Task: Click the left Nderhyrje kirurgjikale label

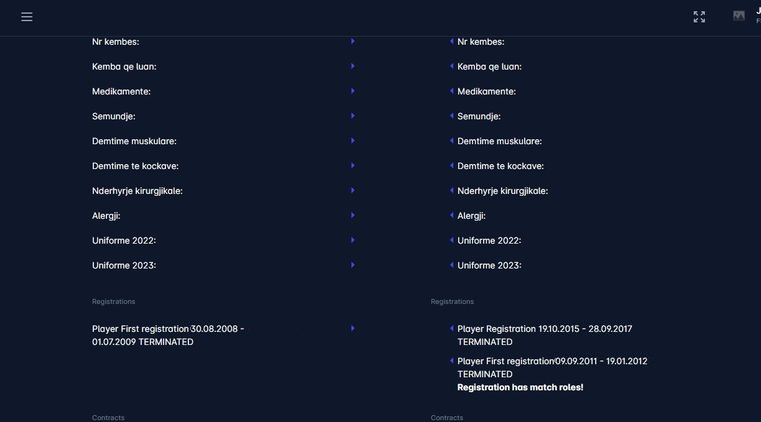Action: (x=137, y=191)
